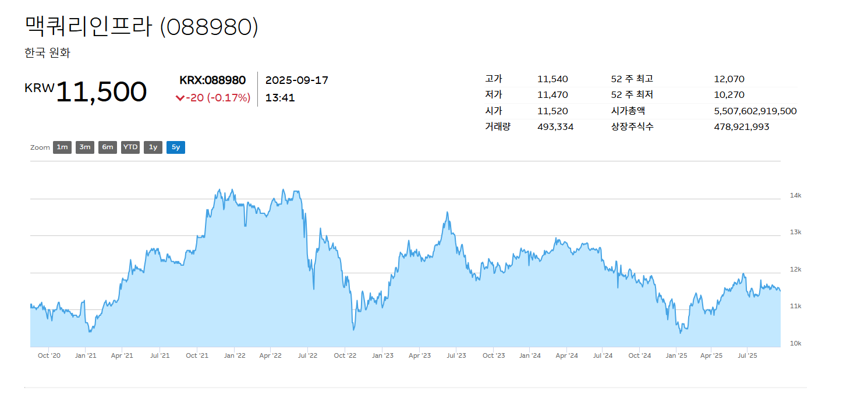The width and height of the screenshot is (868, 398).
Task: Switch chart zoom to 1y
Action: pos(153,147)
